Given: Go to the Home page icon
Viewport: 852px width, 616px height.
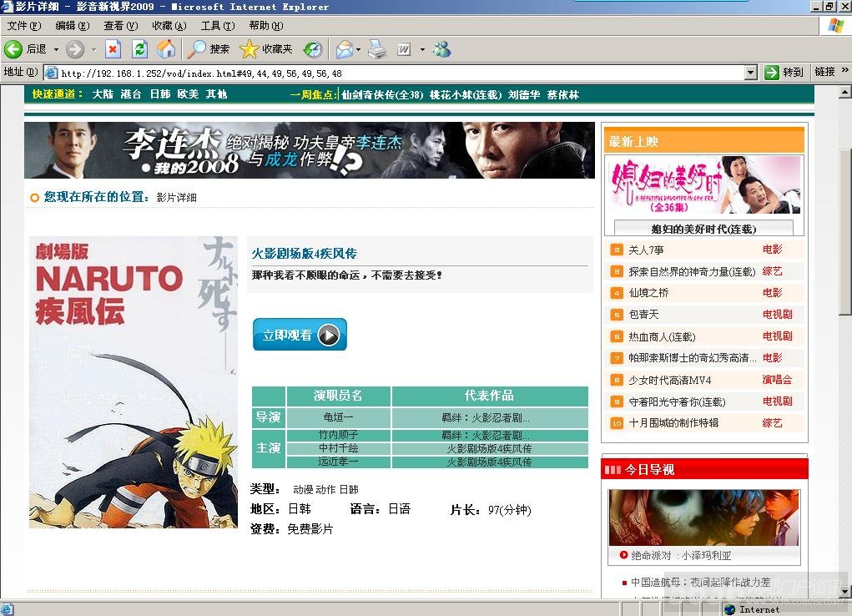Looking at the screenshot, I should pyautogui.click(x=166, y=49).
